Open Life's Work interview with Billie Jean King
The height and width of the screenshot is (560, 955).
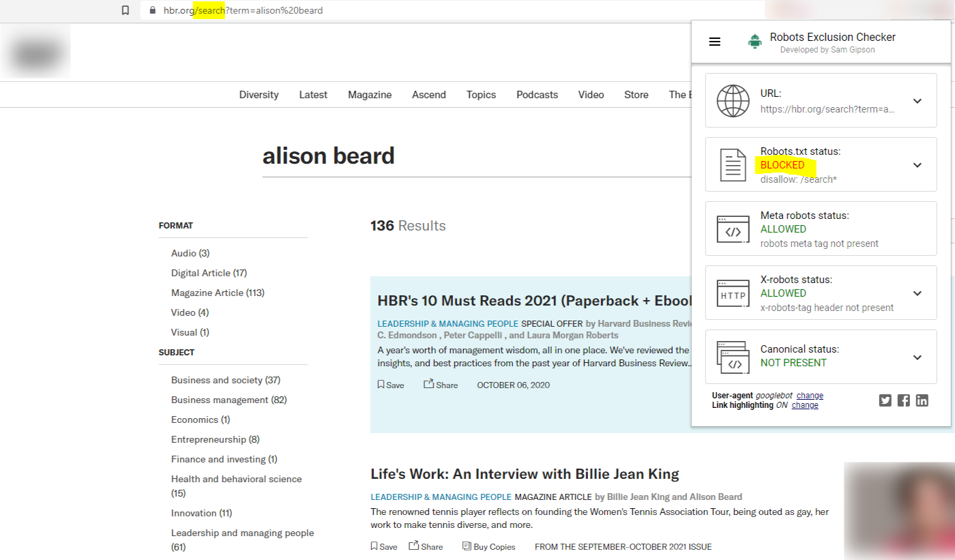(x=525, y=473)
